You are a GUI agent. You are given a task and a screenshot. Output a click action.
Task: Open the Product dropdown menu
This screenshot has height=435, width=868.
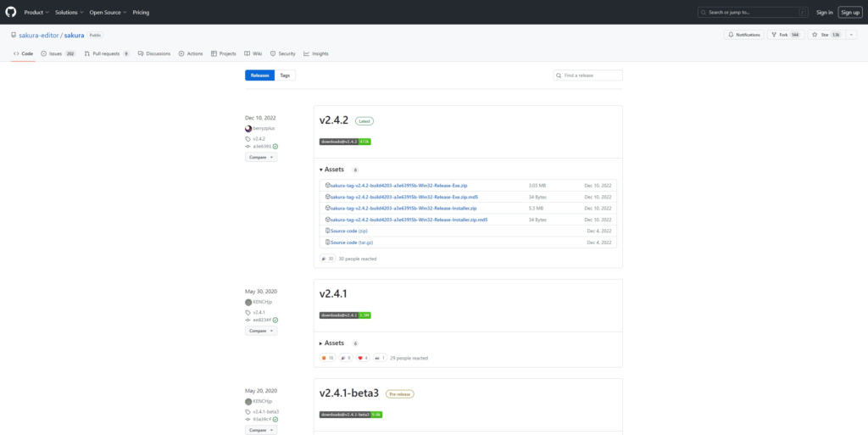(x=36, y=12)
